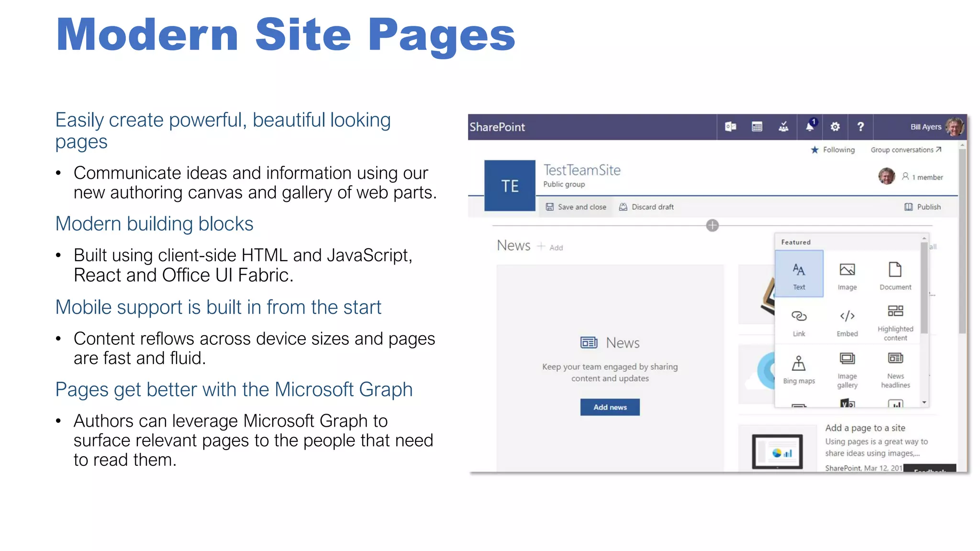This screenshot has height=551, width=980.
Task: Select the Bing maps web part
Action: tap(799, 370)
